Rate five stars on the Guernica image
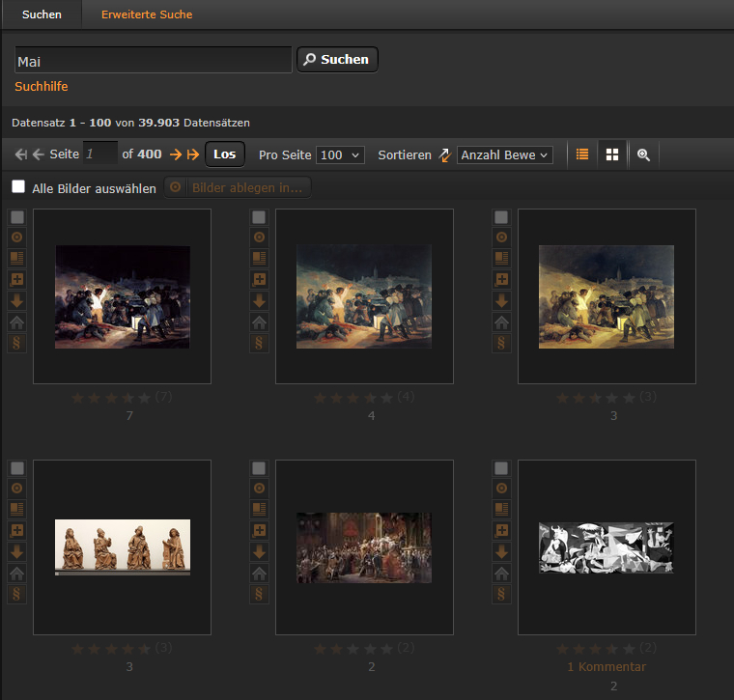This screenshot has height=700, width=734. pos(629,649)
